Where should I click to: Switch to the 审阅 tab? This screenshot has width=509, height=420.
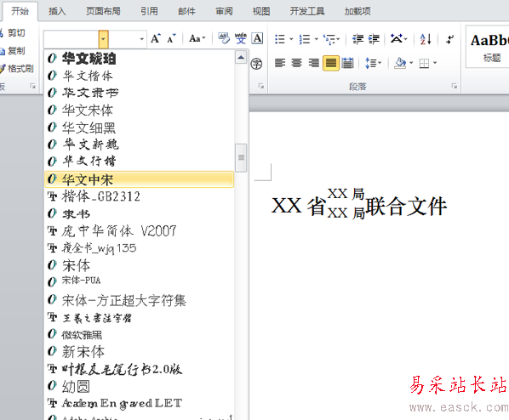224,11
